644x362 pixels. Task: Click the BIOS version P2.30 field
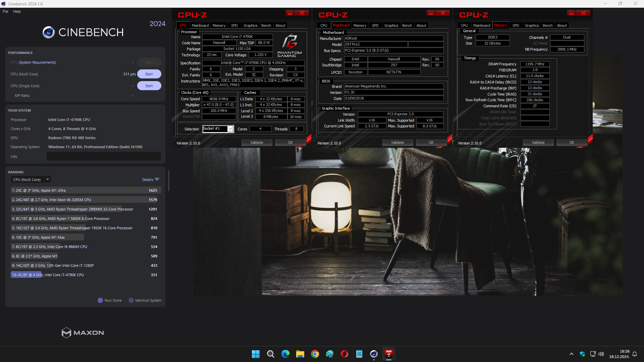pyautogui.click(x=394, y=92)
